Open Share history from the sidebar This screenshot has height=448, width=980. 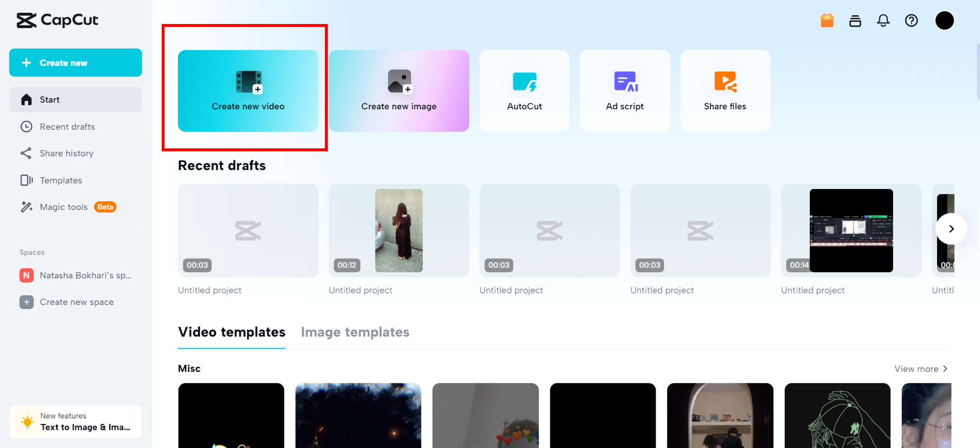click(x=67, y=153)
